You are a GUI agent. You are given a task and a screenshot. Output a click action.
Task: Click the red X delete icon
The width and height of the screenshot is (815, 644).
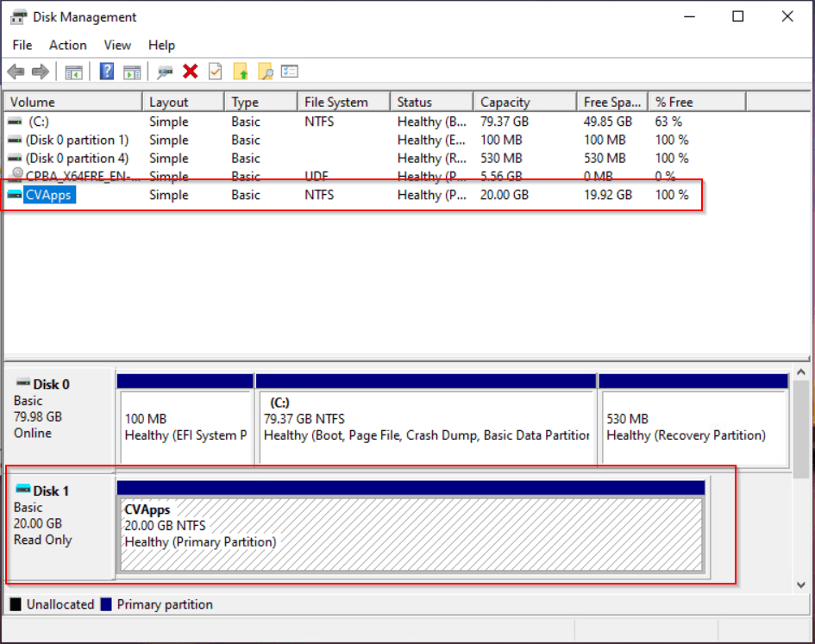click(191, 72)
